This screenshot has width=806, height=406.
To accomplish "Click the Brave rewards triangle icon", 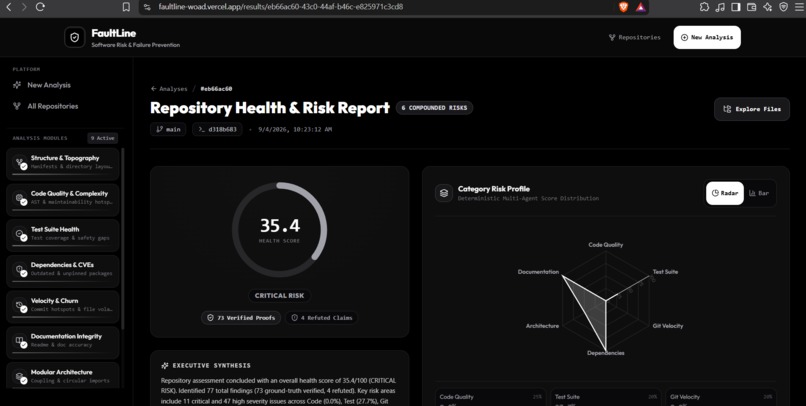I will [x=640, y=7].
